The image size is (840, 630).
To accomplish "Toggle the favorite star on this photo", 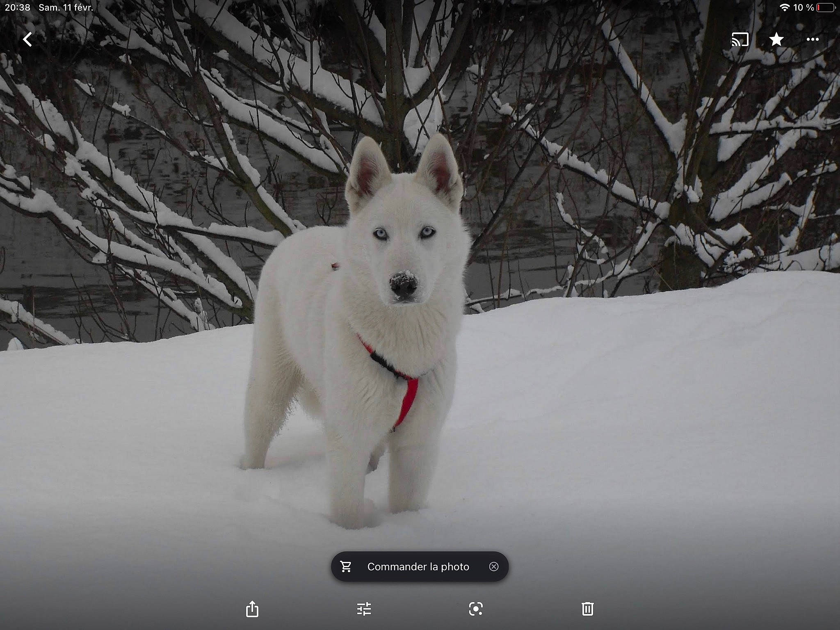I will point(776,40).
